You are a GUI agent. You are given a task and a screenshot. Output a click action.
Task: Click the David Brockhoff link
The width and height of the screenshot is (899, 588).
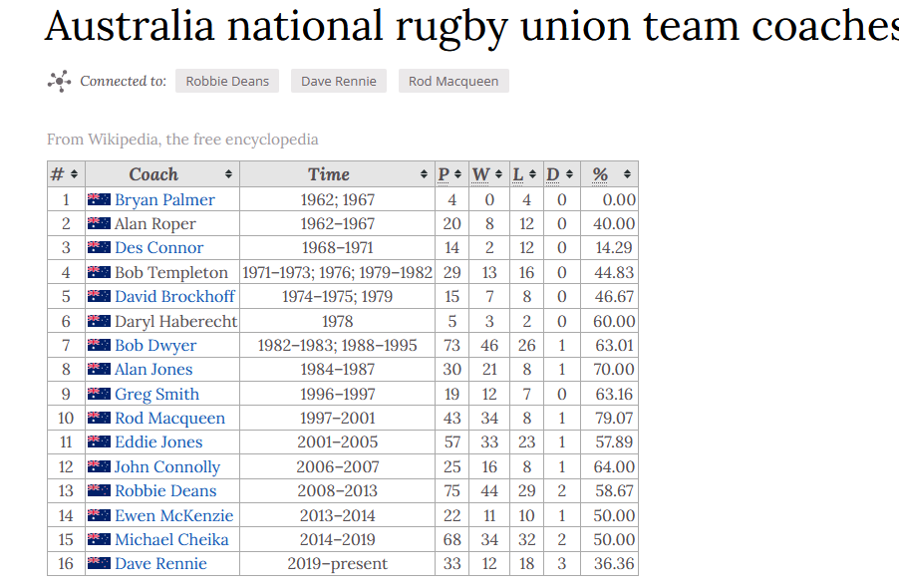(x=174, y=296)
